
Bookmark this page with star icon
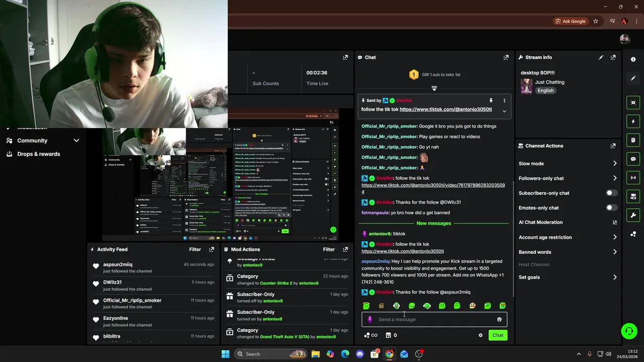tap(596, 21)
